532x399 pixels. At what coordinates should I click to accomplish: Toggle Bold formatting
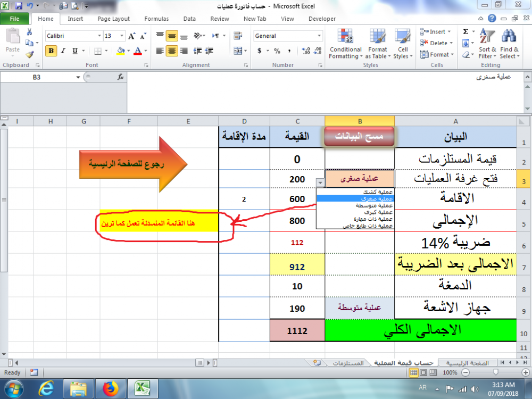pyautogui.click(x=51, y=51)
